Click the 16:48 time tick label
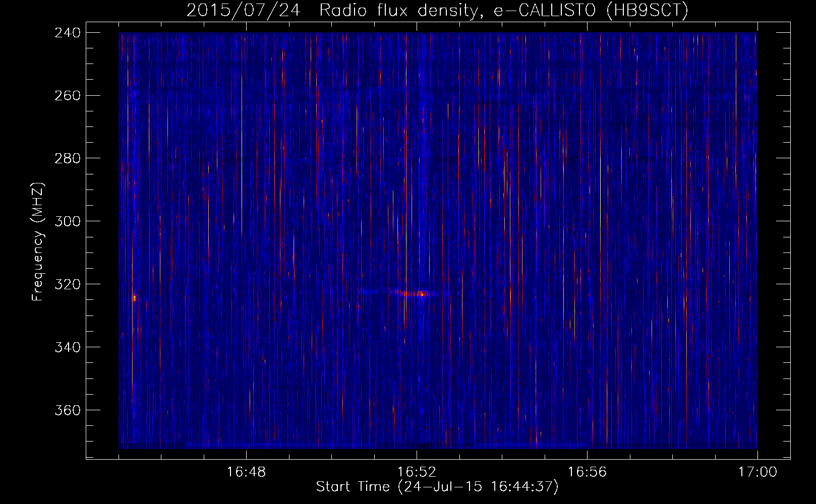Image resolution: width=816 pixels, height=504 pixels. (246, 472)
